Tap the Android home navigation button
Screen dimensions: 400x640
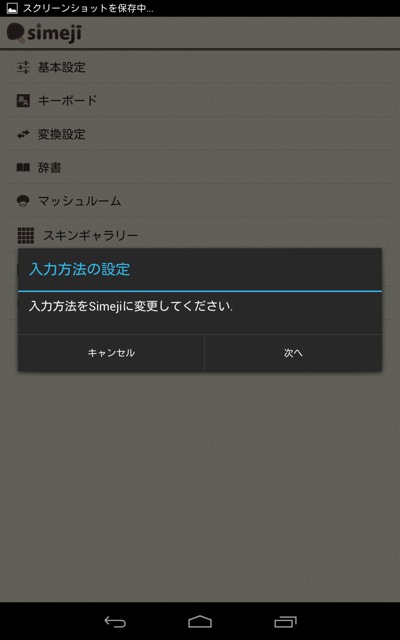(200, 622)
